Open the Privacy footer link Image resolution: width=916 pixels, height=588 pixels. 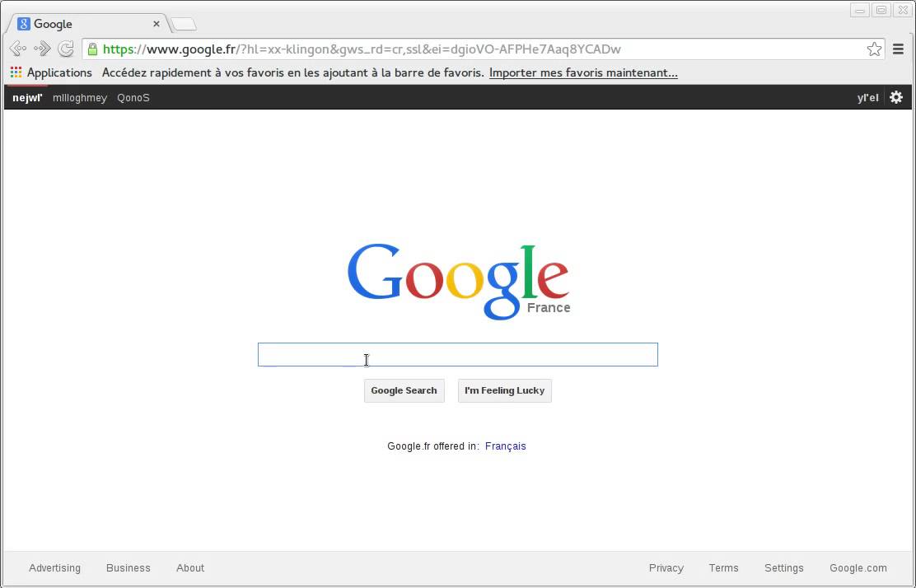pos(666,567)
